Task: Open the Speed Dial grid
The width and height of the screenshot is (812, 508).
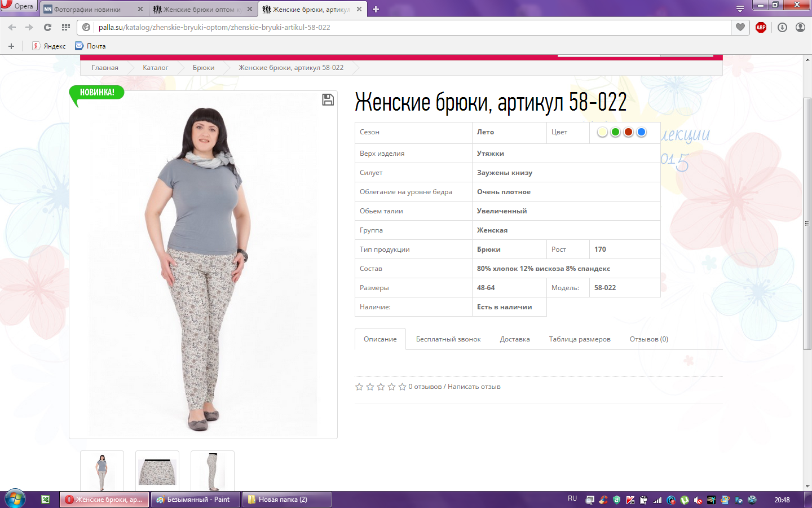Action: click(66, 27)
